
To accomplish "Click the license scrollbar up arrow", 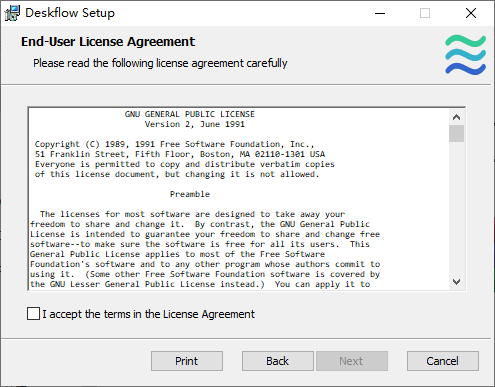I will click(x=456, y=117).
